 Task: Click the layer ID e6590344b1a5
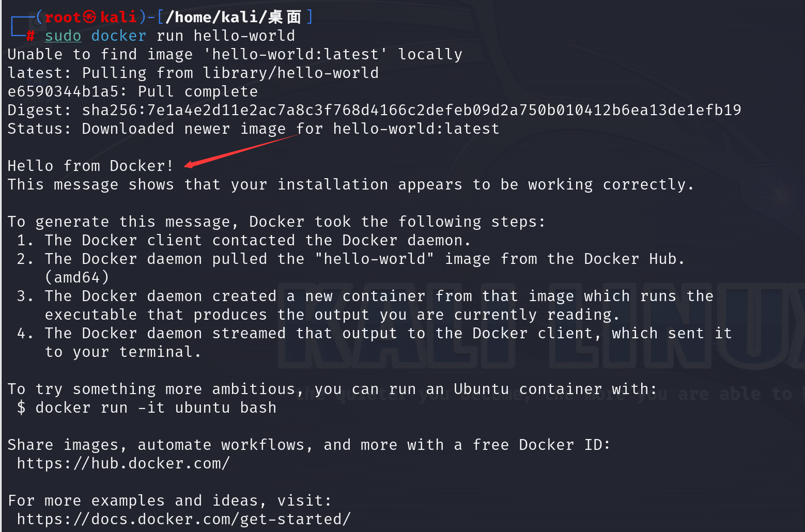pos(63,91)
